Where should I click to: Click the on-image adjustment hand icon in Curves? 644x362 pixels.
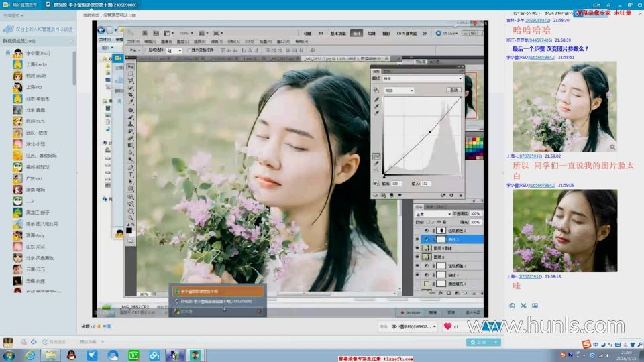tap(376, 90)
